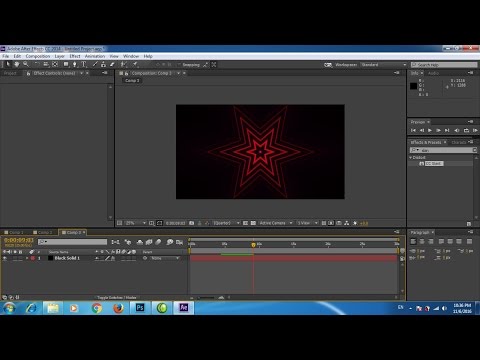Open the Composition Comp 3 viewer dropdown

click(179, 73)
